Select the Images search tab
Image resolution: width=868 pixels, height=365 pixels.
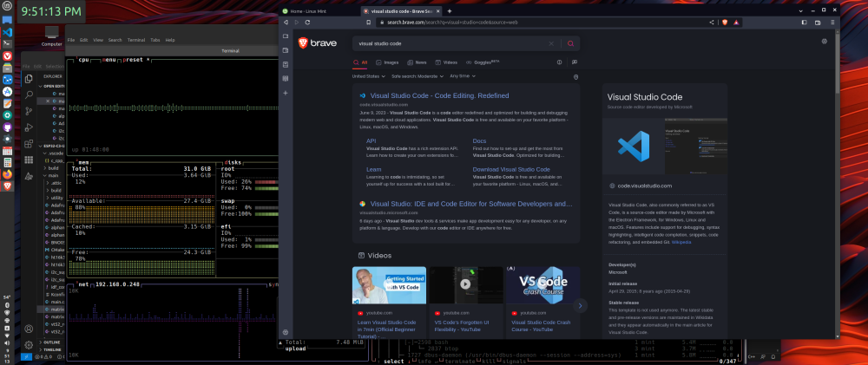coord(387,62)
